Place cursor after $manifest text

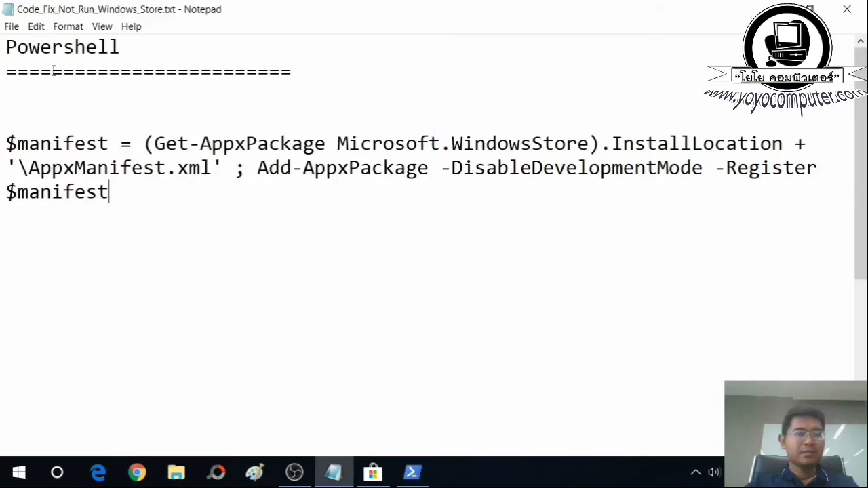(108, 192)
